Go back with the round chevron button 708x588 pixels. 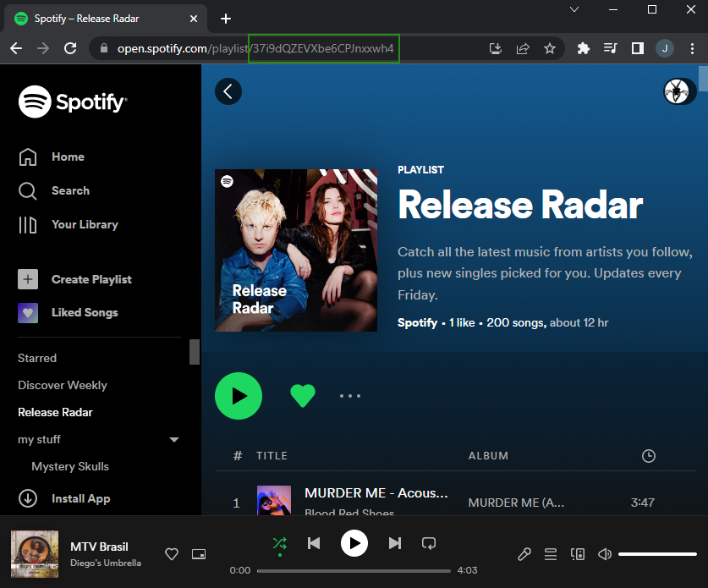pos(228,91)
